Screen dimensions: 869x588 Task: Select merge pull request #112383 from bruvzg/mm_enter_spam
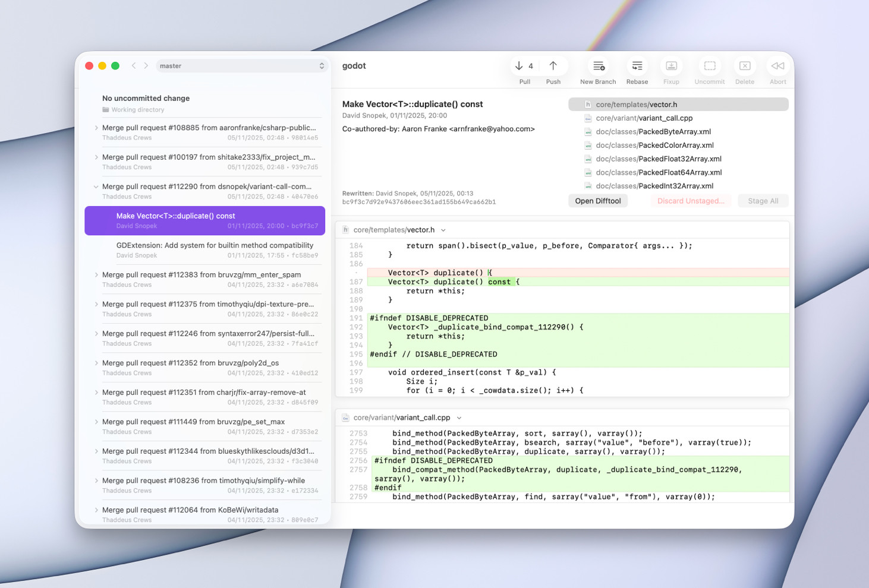tap(205, 279)
